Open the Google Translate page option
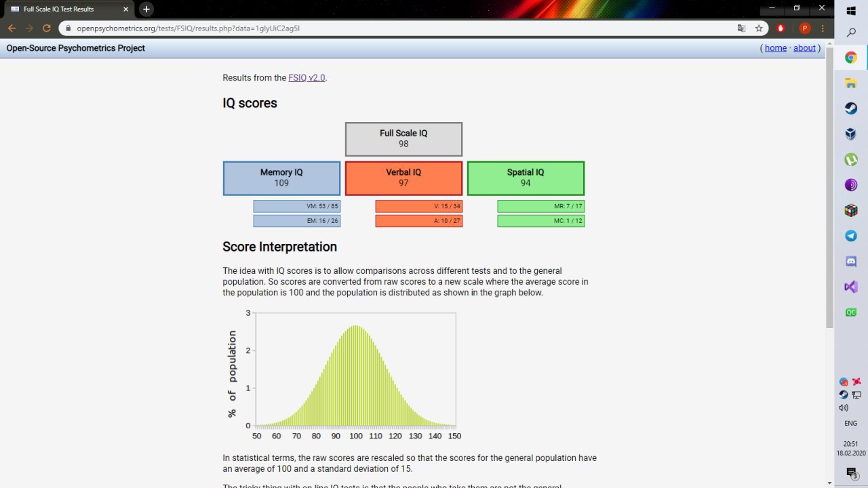 coord(741,28)
